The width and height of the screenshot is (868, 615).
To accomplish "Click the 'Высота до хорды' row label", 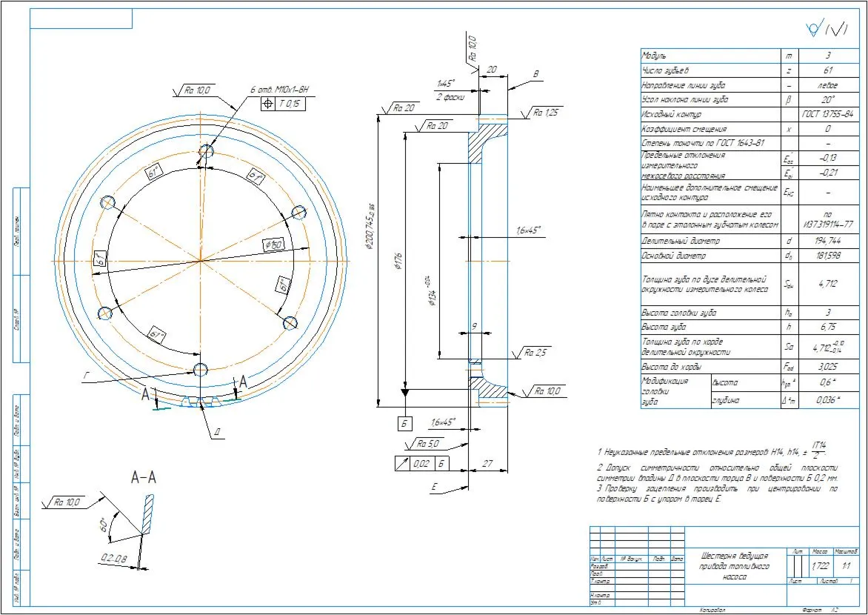I will pyautogui.click(x=670, y=367).
